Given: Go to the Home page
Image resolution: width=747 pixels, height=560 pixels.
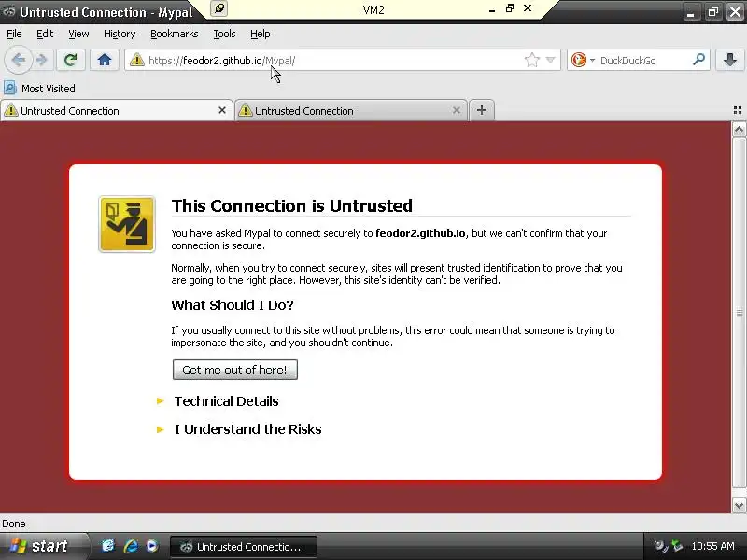Looking at the screenshot, I should pyautogui.click(x=105, y=60).
